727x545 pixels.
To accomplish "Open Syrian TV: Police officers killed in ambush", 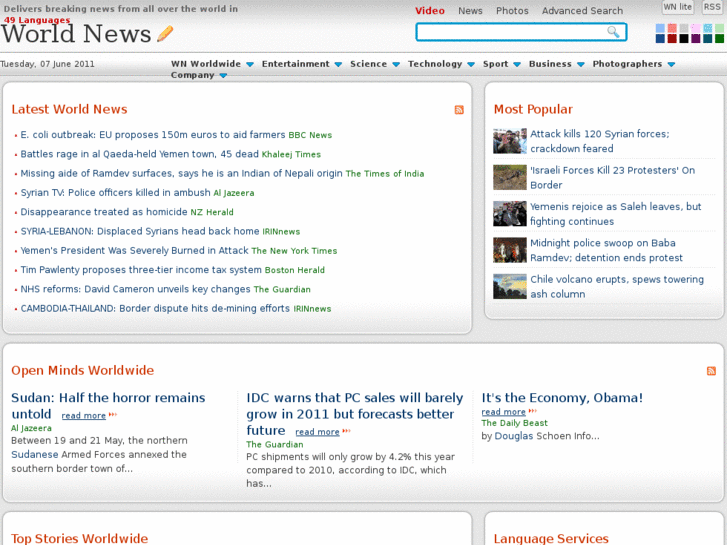I will click(x=115, y=192).
